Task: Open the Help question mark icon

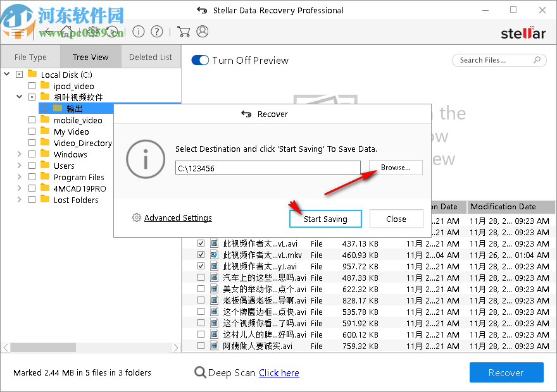Action: click(x=157, y=31)
